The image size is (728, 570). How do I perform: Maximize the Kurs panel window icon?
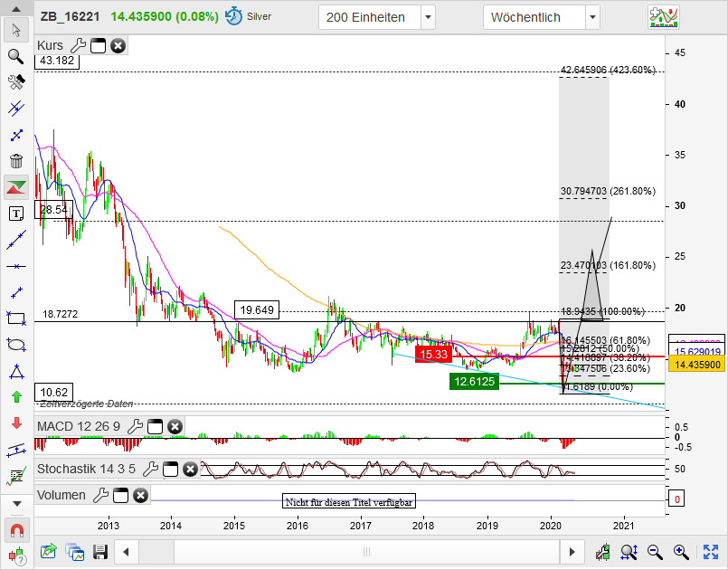[x=98, y=46]
